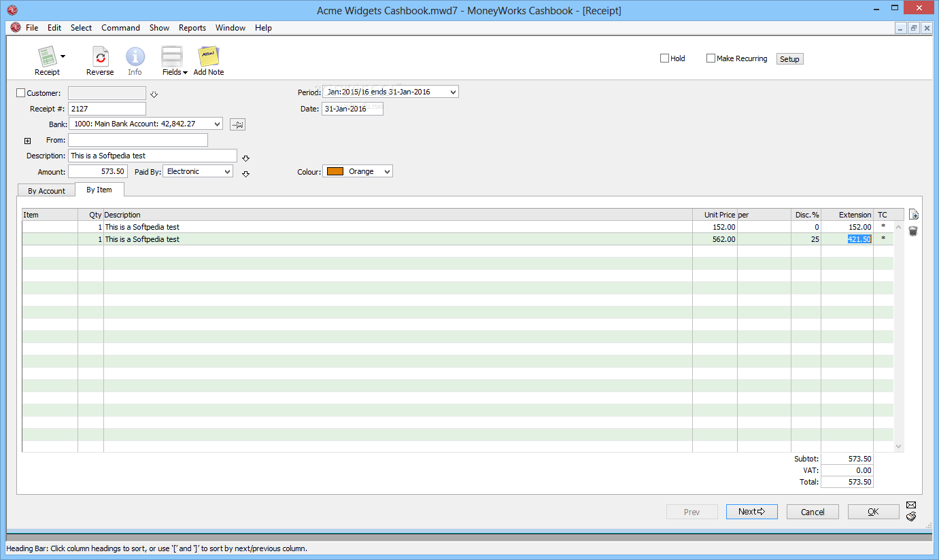Click the MoneyWorks logo in the menu bar
939x560 pixels.
coord(16,28)
